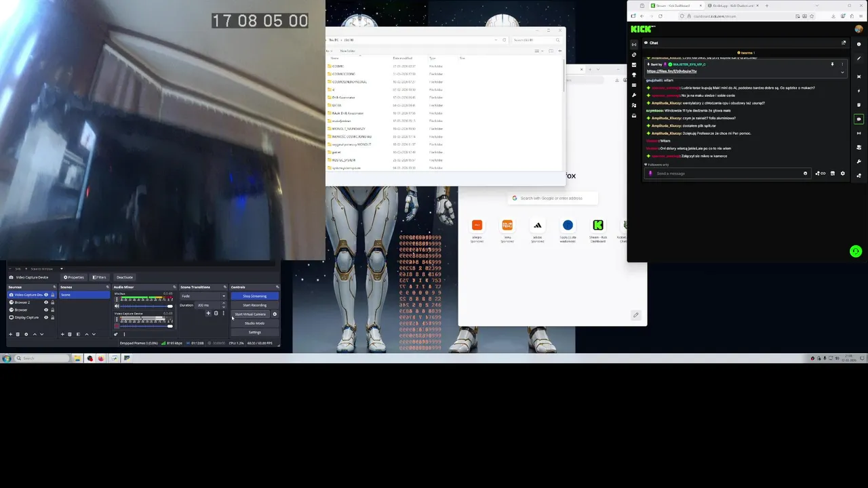Image resolution: width=868 pixels, height=488 pixels.
Task: Open emoji picker in Kick chat
Action: pyautogui.click(x=805, y=174)
